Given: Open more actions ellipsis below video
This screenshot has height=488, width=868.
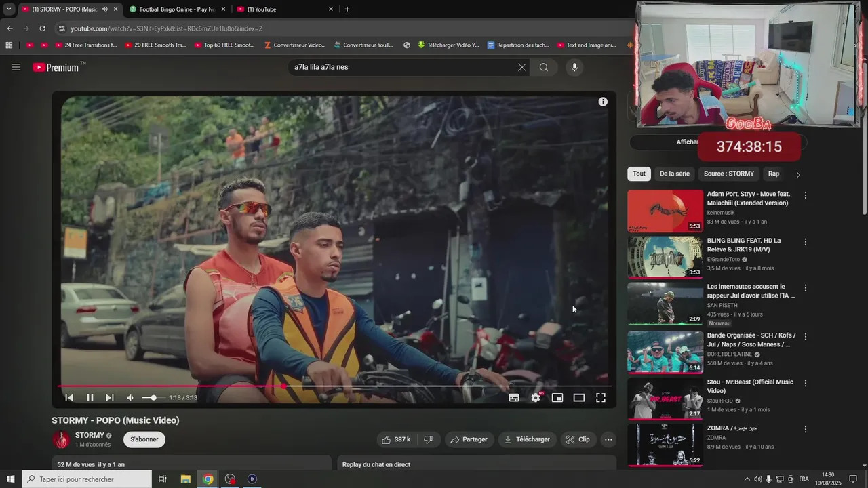Looking at the screenshot, I should click(608, 439).
